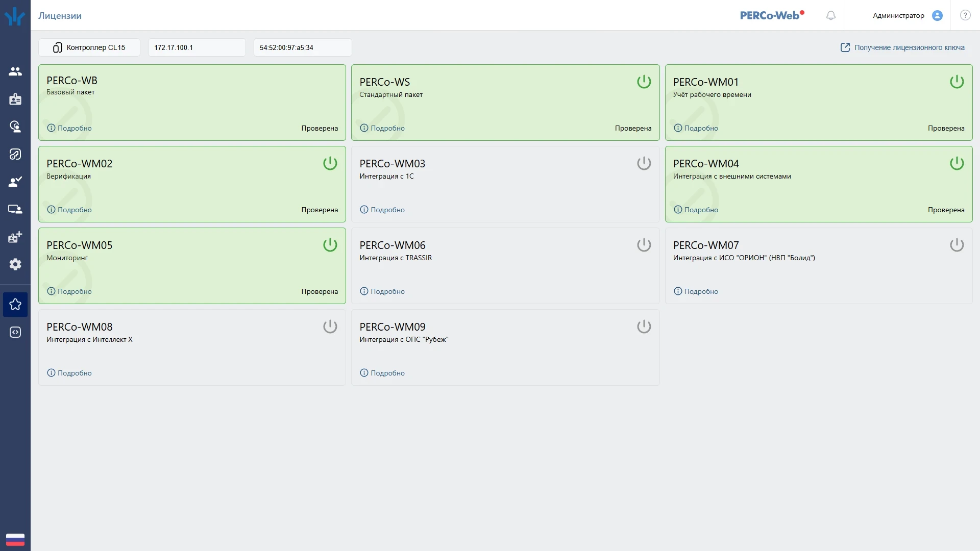The image size is (980, 551).
Task: Click Базовый пакет subtitle
Action: [70, 92]
